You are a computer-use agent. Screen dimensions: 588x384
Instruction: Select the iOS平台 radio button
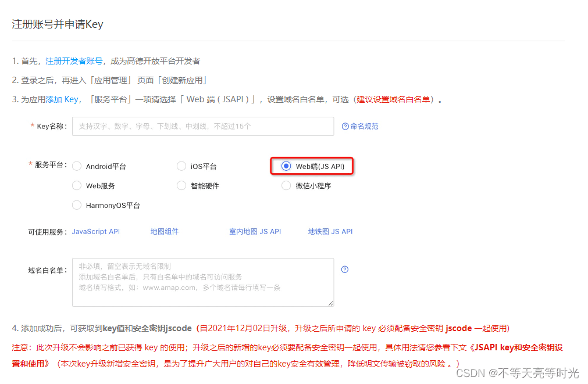tap(181, 166)
